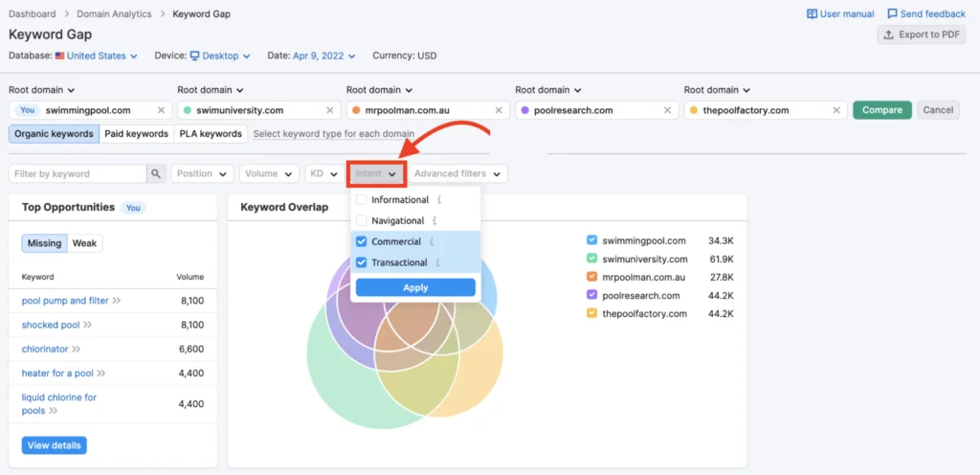Viewport: 980px width, 475px height.
Task: Toggle swimuniversity.com legend checkbox
Action: click(591, 259)
